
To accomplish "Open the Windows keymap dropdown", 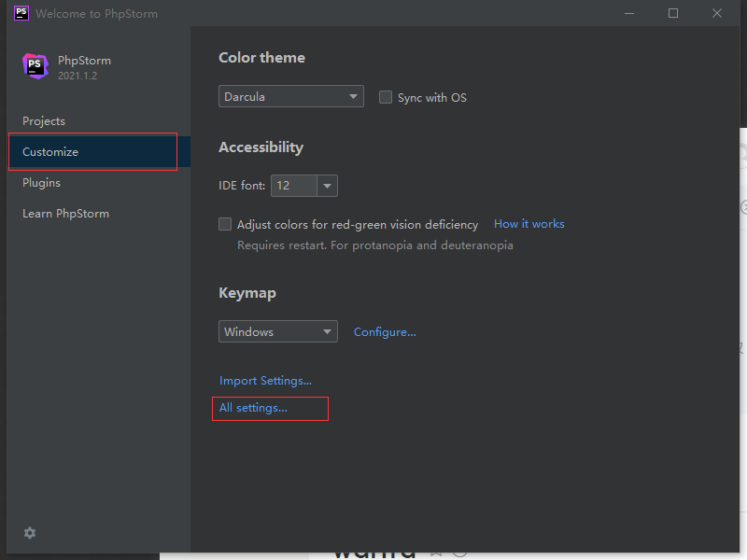I will click(x=278, y=331).
